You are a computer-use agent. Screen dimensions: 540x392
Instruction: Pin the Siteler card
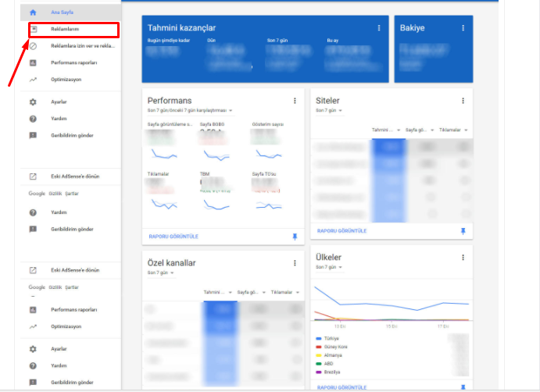pyautogui.click(x=463, y=231)
